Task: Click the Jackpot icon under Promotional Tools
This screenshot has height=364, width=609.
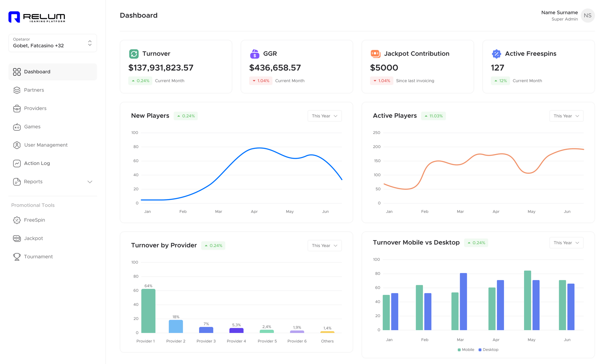Action: pyautogui.click(x=17, y=238)
